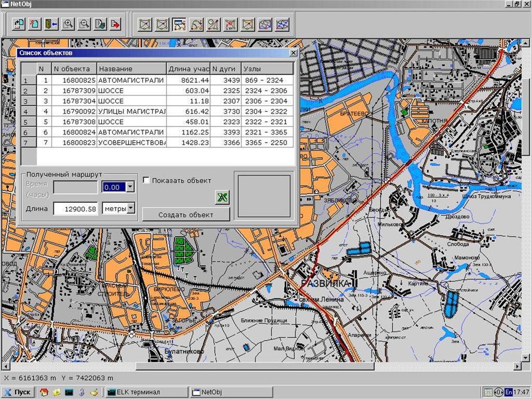Screen dimensions: 532x399
Task: Click section length 8621.44 cell
Action: click(x=188, y=80)
